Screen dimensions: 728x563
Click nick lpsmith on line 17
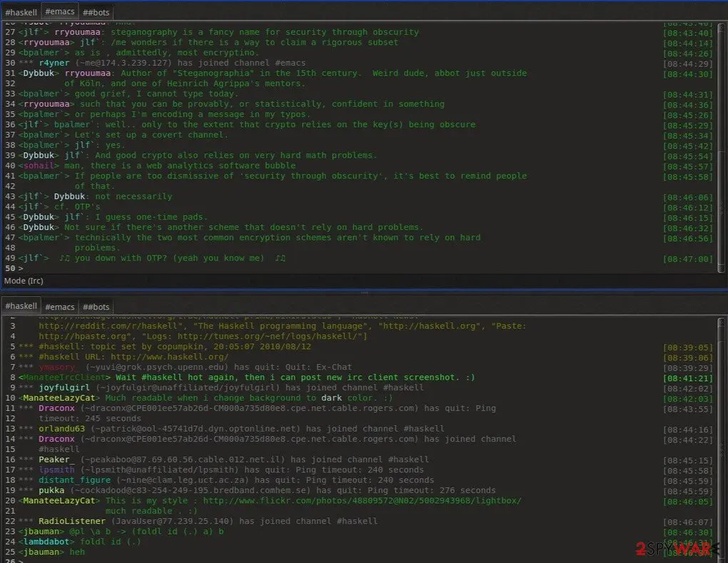click(56, 470)
